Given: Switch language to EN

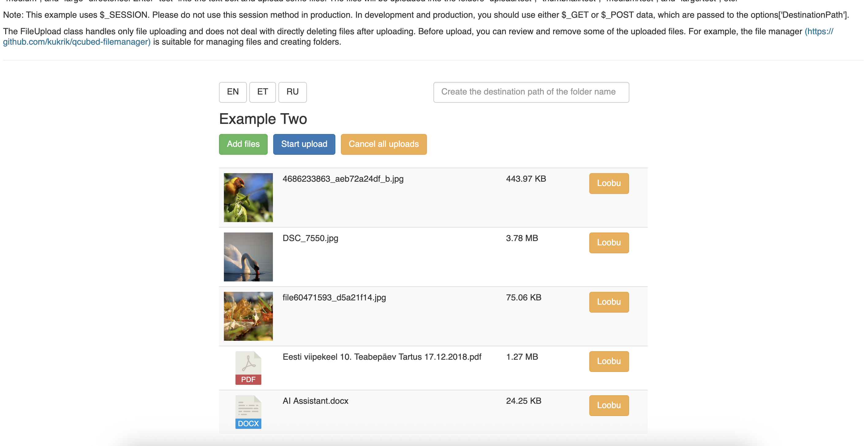Looking at the screenshot, I should tap(232, 92).
